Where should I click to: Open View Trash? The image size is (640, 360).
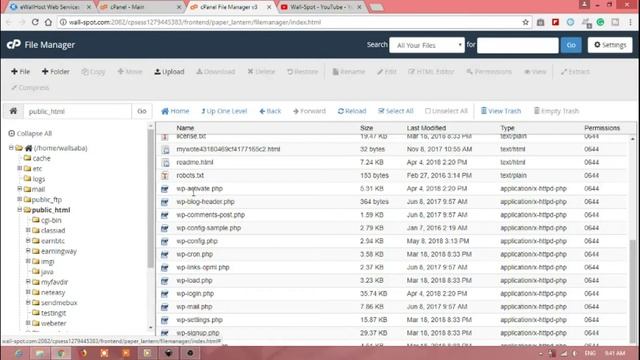(501, 111)
